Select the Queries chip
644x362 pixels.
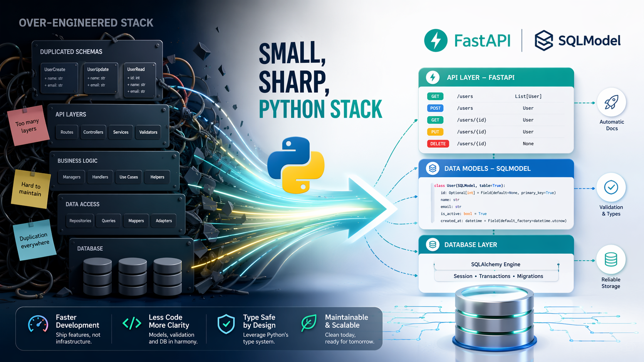pos(109,221)
